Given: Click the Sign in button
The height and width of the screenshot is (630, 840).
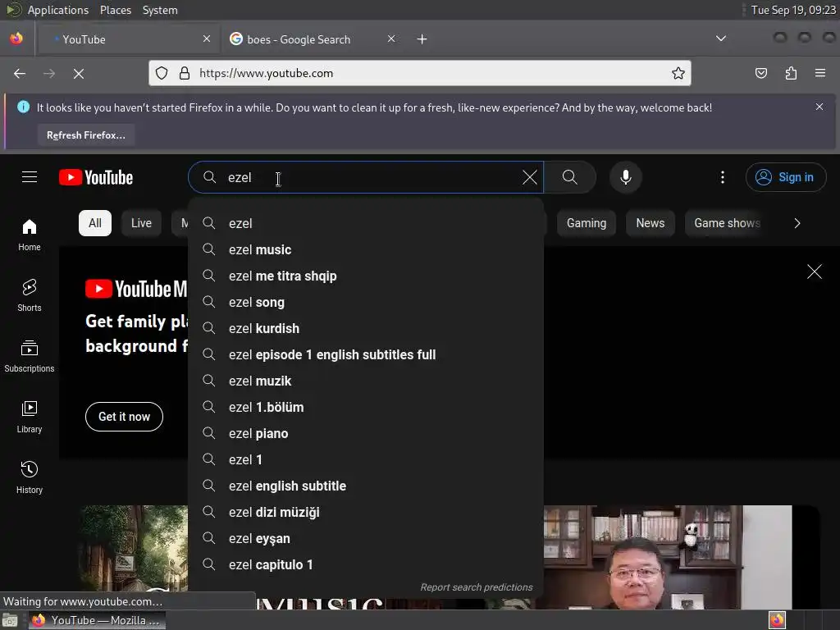Looking at the screenshot, I should tap(785, 177).
